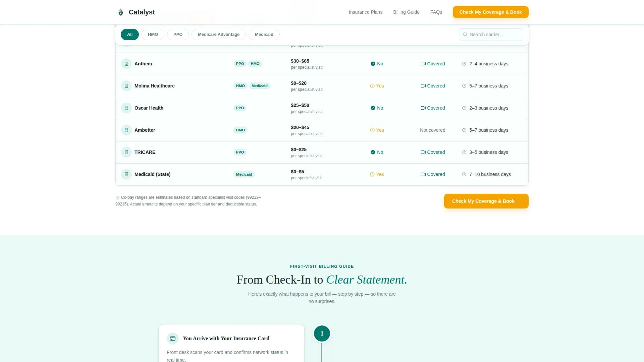
Task: Click the TRICARE carrier building icon
Action: [126, 152]
